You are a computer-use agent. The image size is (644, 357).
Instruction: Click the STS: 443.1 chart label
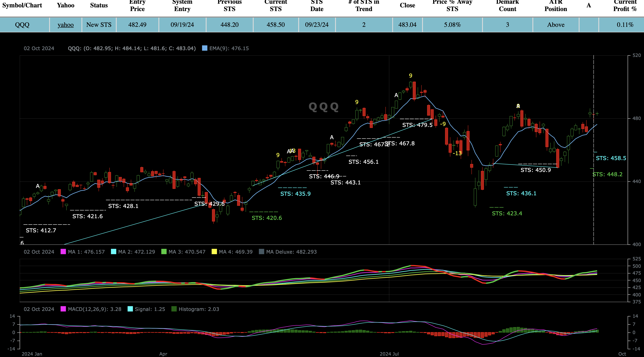point(346,183)
